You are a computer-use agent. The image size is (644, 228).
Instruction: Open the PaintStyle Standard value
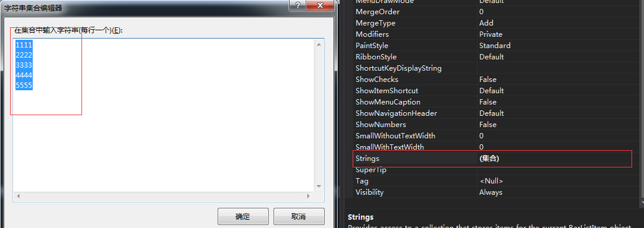coord(495,46)
